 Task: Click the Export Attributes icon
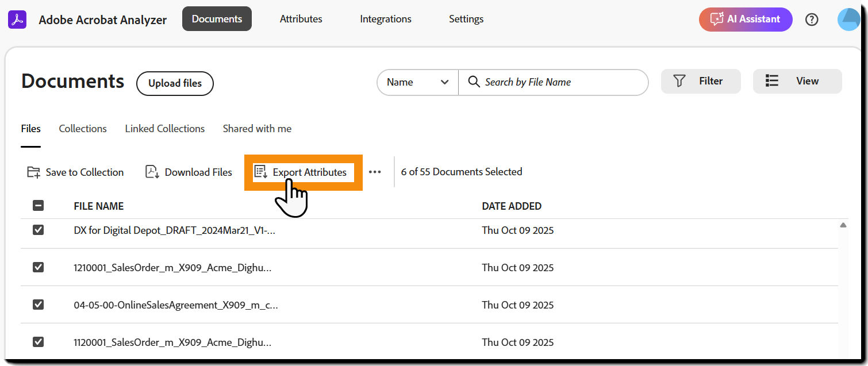(261, 172)
